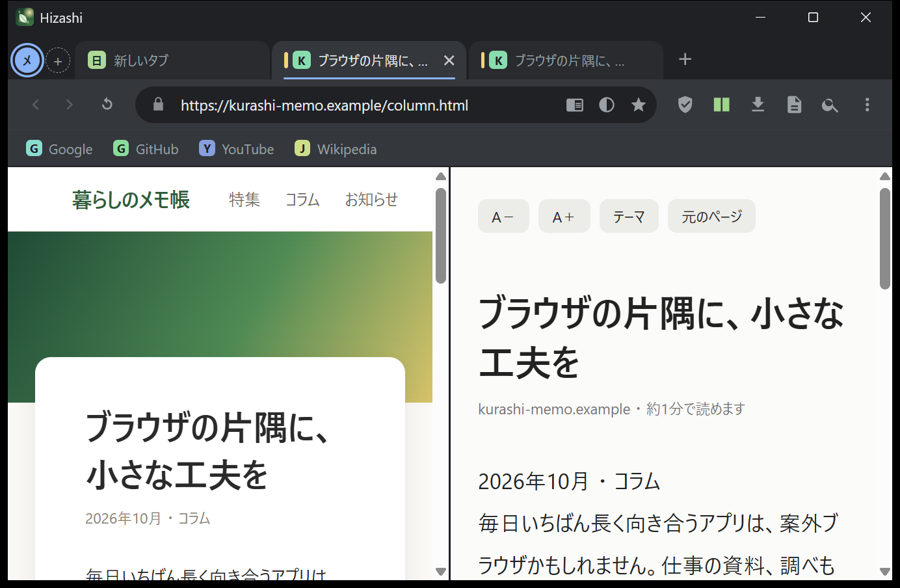Click the reader pane scrollbar down arrow

click(x=885, y=572)
